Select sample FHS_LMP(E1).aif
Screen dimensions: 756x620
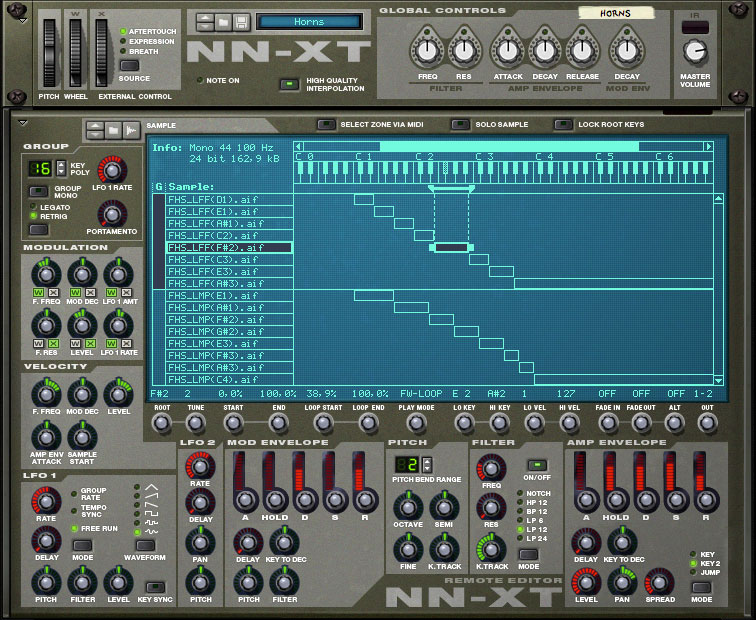point(230,296)
